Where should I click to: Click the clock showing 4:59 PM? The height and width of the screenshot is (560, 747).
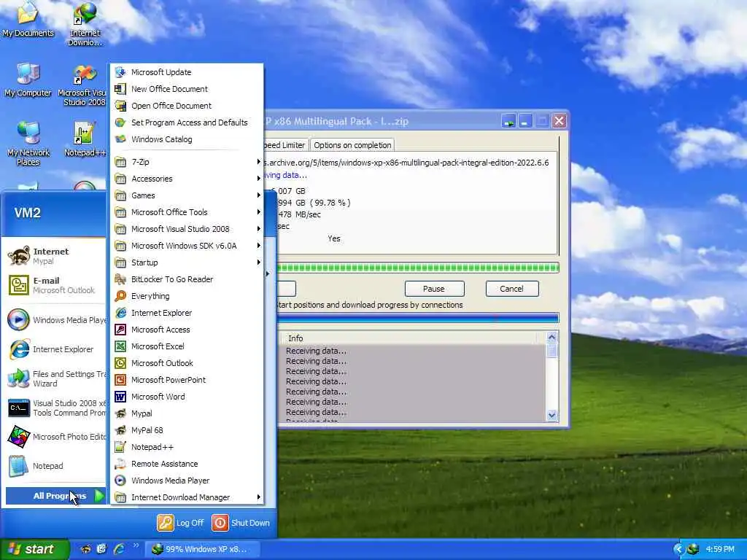tap(720, 549)
